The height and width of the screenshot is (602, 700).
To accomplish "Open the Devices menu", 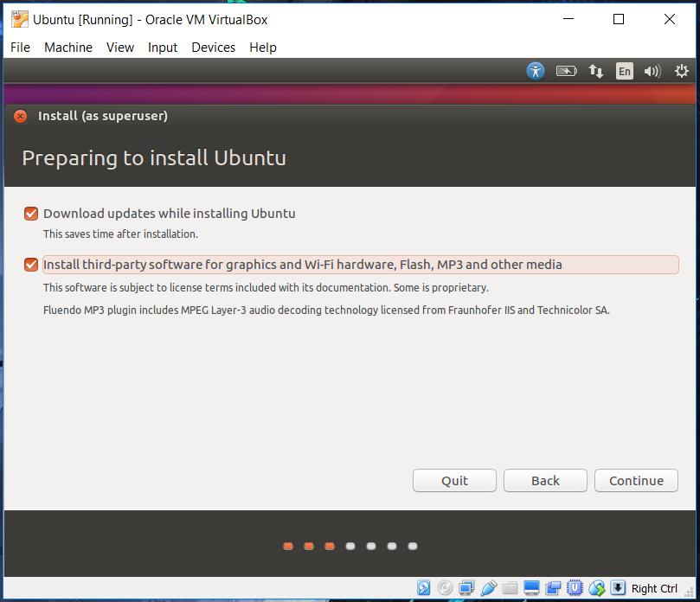I will tap(214, 48).
